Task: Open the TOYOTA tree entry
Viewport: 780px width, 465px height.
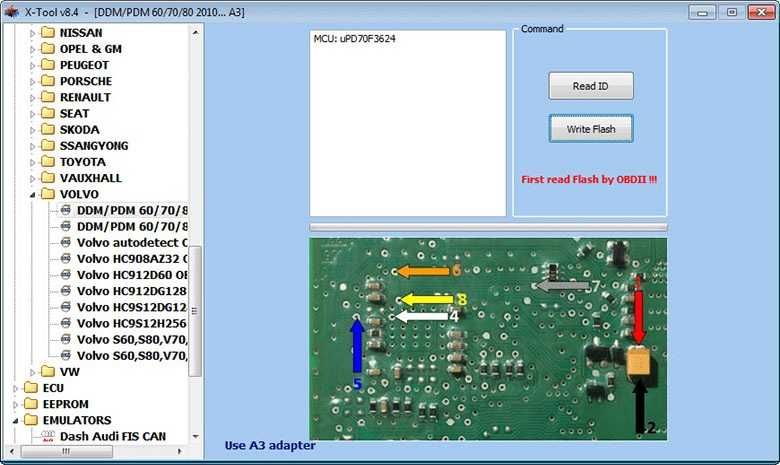Action: click(x=83, y=162)
